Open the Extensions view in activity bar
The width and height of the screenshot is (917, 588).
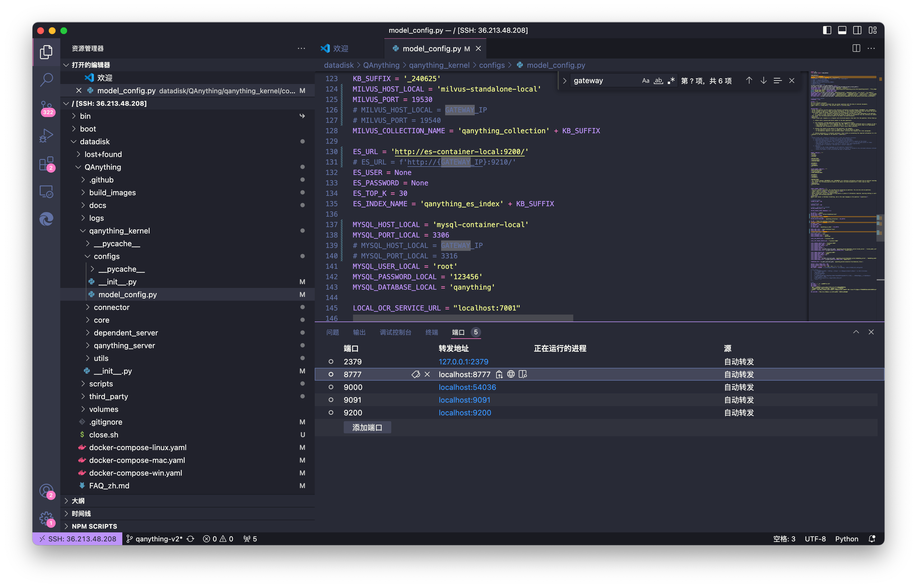(x=46, y=164)
